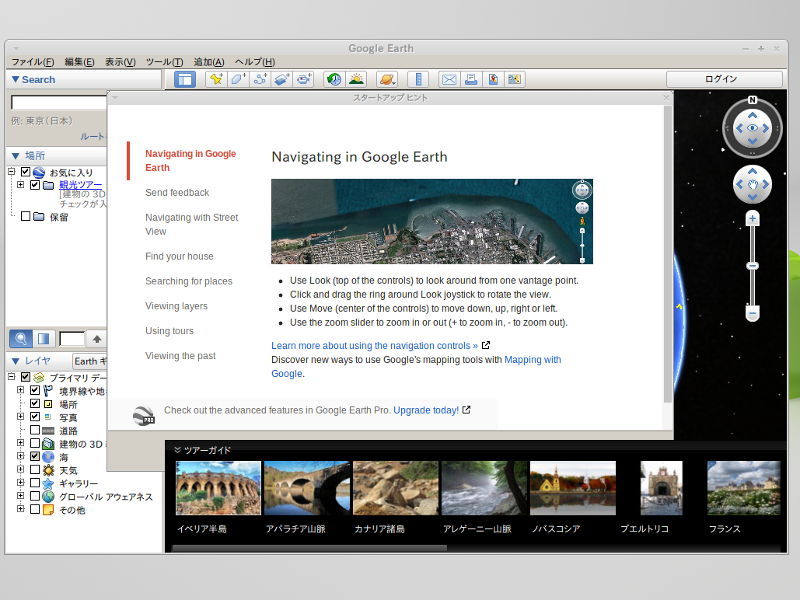
Task: Expand the その他 layer node
Action: (x=20, y=509)
